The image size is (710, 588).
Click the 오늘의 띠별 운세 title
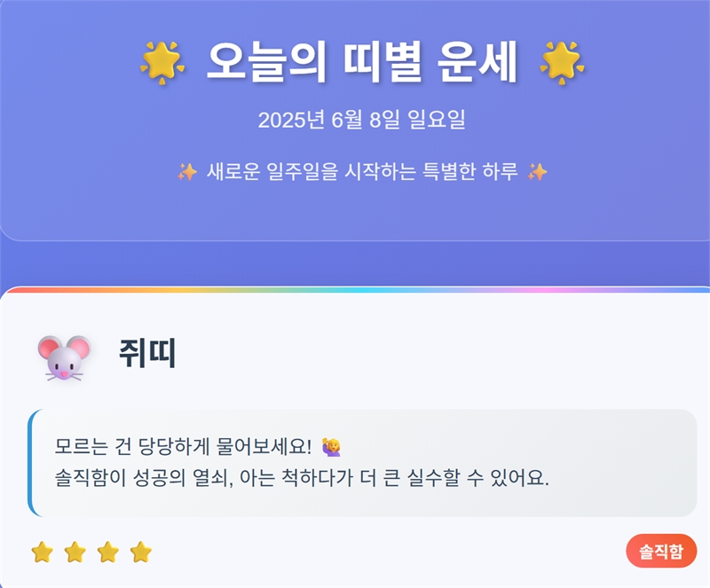[x=361, y=62]
